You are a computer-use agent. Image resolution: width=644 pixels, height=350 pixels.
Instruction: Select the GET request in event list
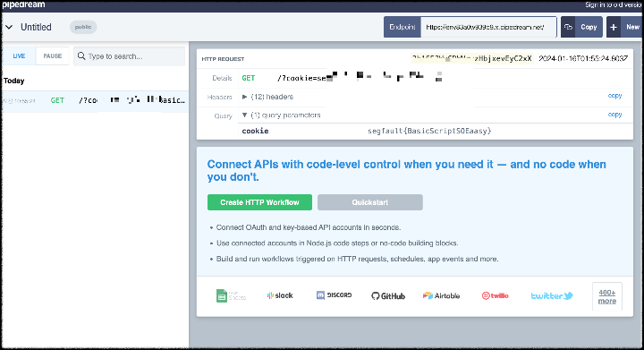pos(95,100)
